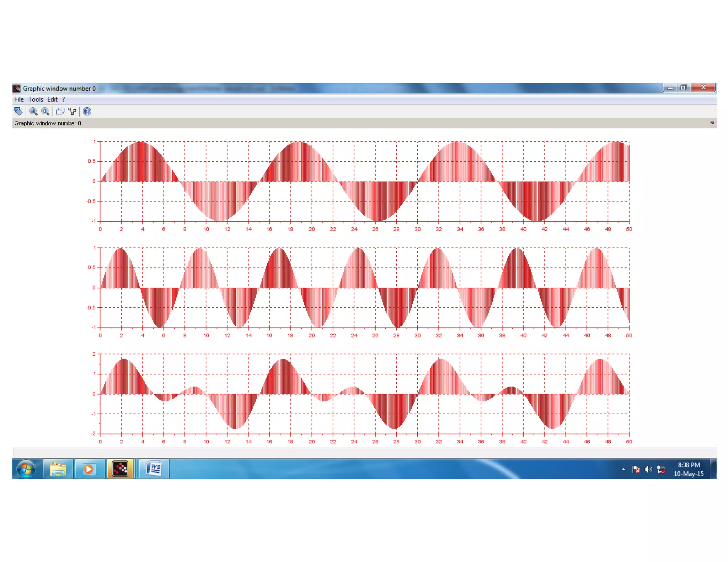728x562 pixels.
Task: Open Microsoft Word from the taskbar
Action: click(154, 469)
